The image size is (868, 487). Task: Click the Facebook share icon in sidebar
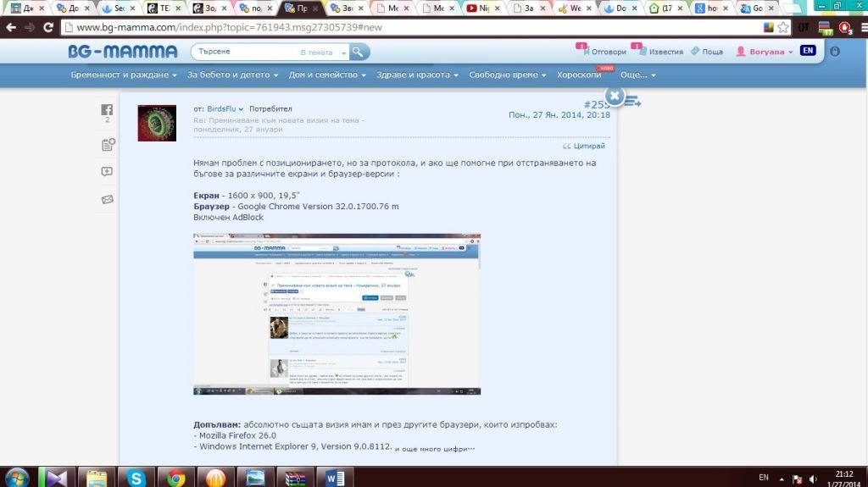(x=107, y=110)
